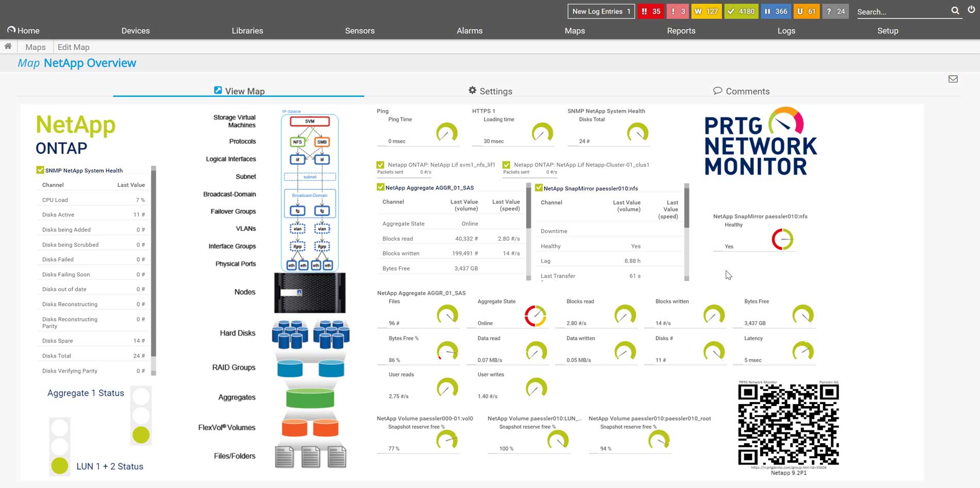Image resolution: width=980 pixels, height=488 pixels.
Task: Click the envelope mail icon
Action: pyautogui.click(x=953, y=79)
